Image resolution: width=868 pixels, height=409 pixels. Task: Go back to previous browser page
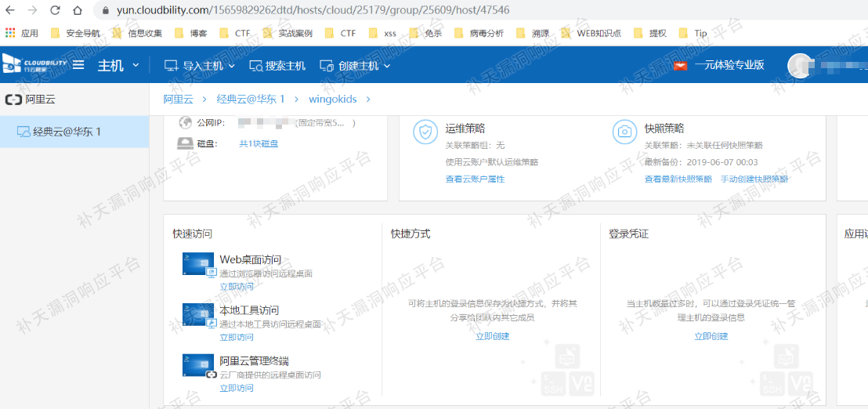(x=10, y=10)
